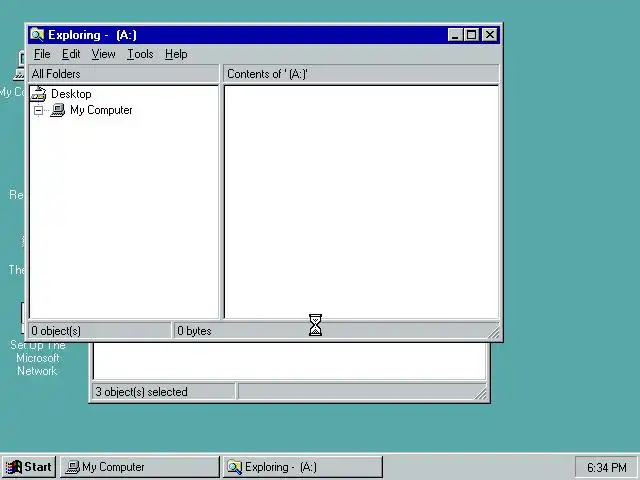640x480 pixels.
Task: Open the Start menu
Action: (29, 467)
